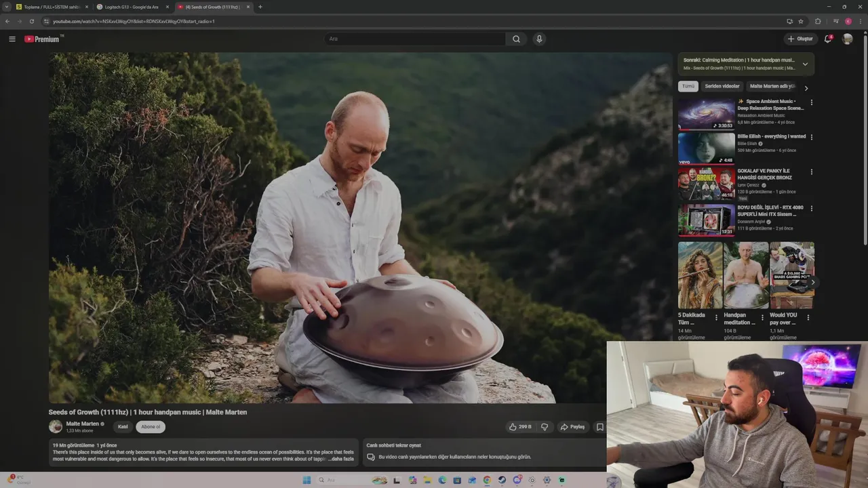Image resolution: width=868 pixels, height=488 pixels.
Task: Select the Seriden videolar filter chip
Action: [722, 86]
